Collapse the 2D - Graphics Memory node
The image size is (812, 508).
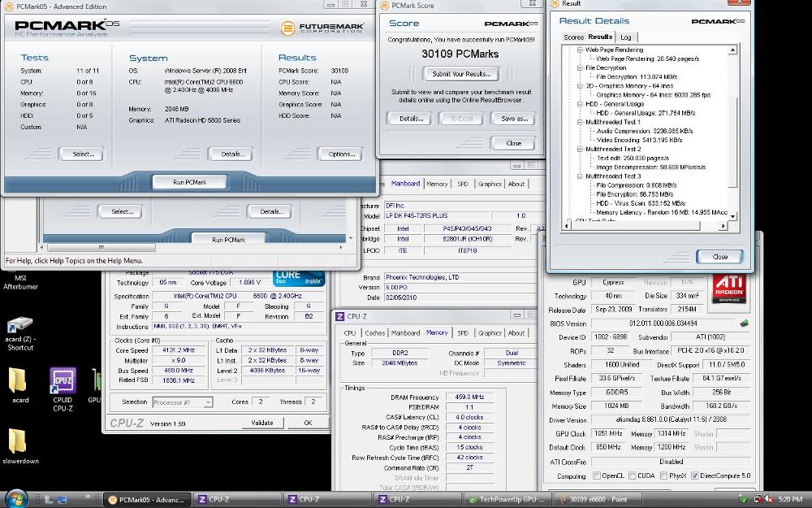(x=580, y=86)
